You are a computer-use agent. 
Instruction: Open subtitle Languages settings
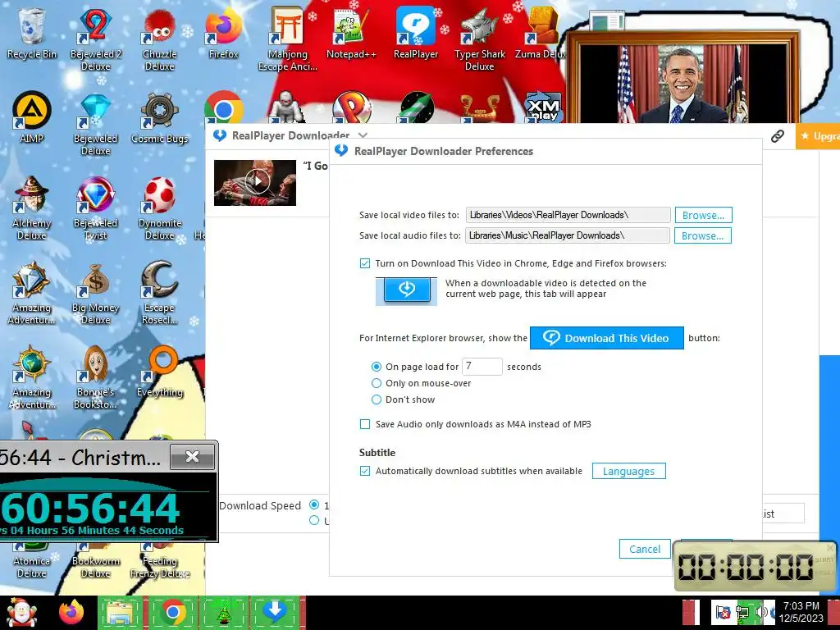[x=628, y=471]
